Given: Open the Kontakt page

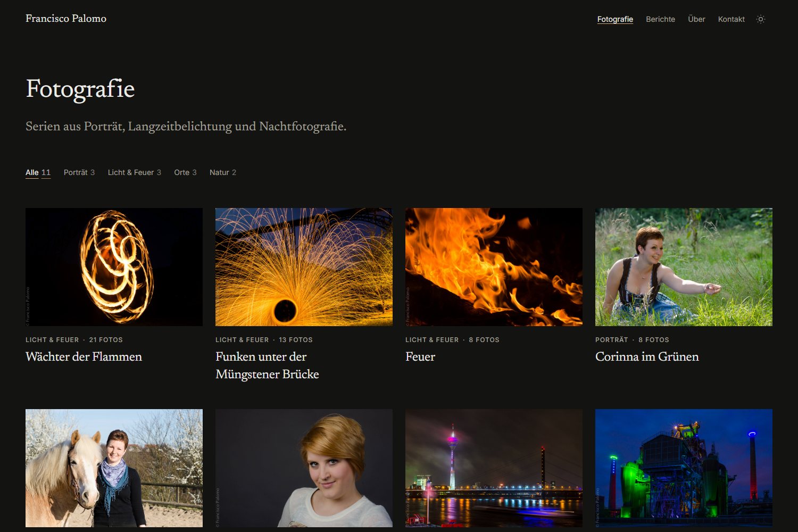Looking at the screenshot, I should [731, 19].
